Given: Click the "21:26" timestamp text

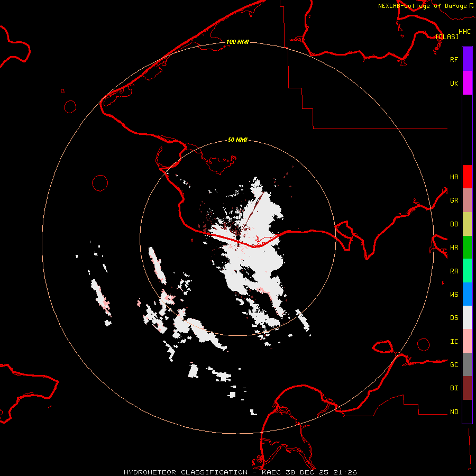Looking at the screenshot, I should click(344, 472).
